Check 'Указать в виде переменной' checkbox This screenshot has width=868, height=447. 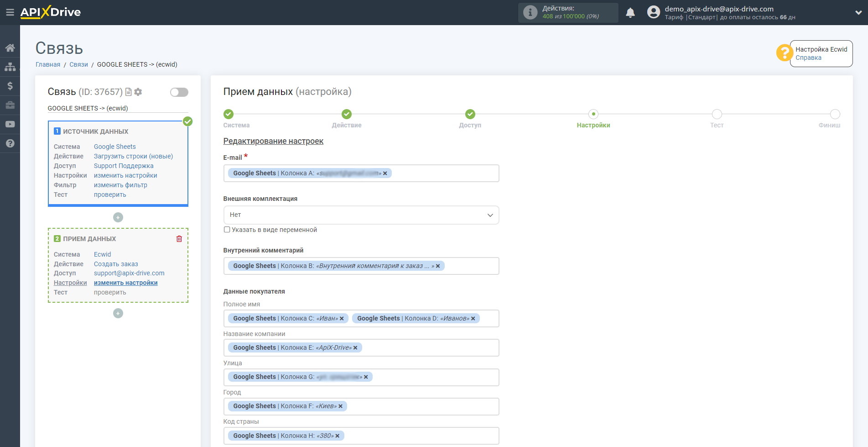click(227, 230)
